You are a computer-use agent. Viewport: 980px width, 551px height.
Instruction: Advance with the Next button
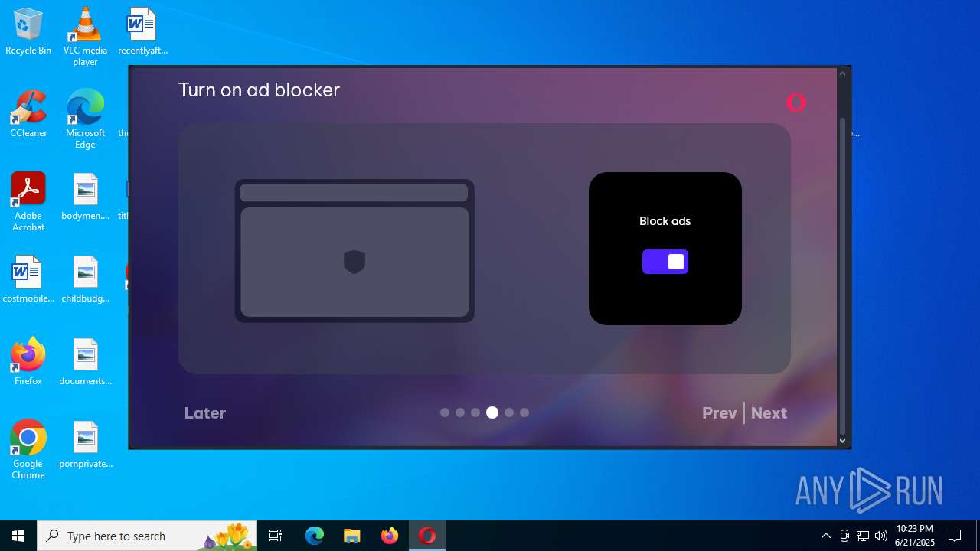click(769, 413)
